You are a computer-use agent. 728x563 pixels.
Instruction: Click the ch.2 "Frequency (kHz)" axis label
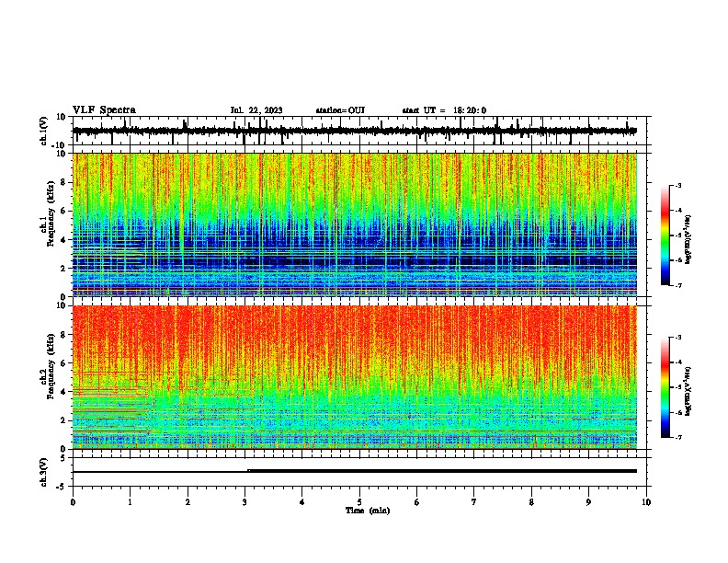(51, 366)
